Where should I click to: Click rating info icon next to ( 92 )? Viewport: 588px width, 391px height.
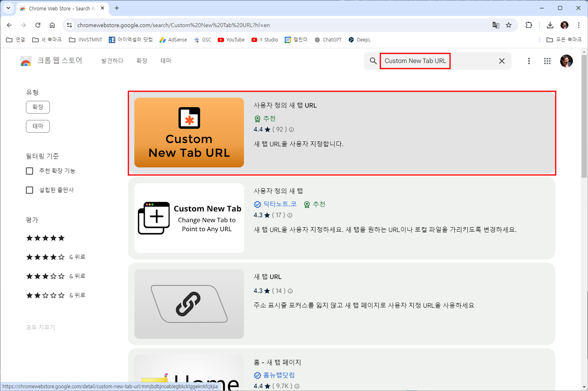(x=291, y=130)
